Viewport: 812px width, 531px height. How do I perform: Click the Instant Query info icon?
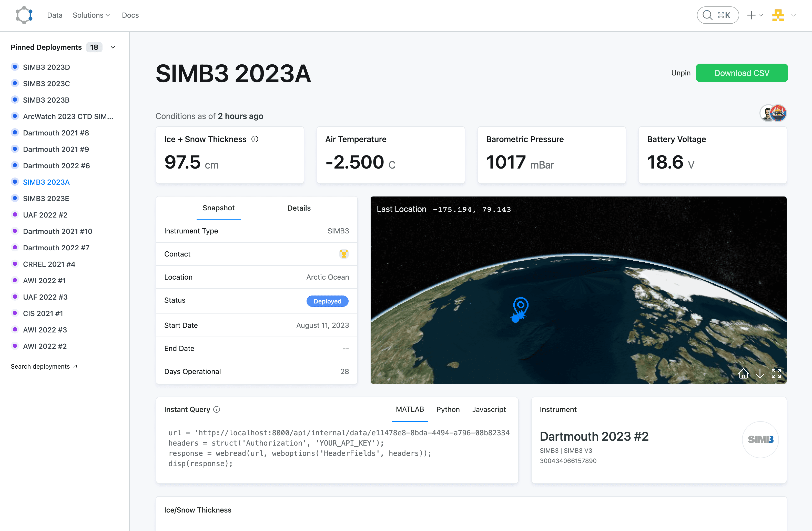tap(217, 409)
